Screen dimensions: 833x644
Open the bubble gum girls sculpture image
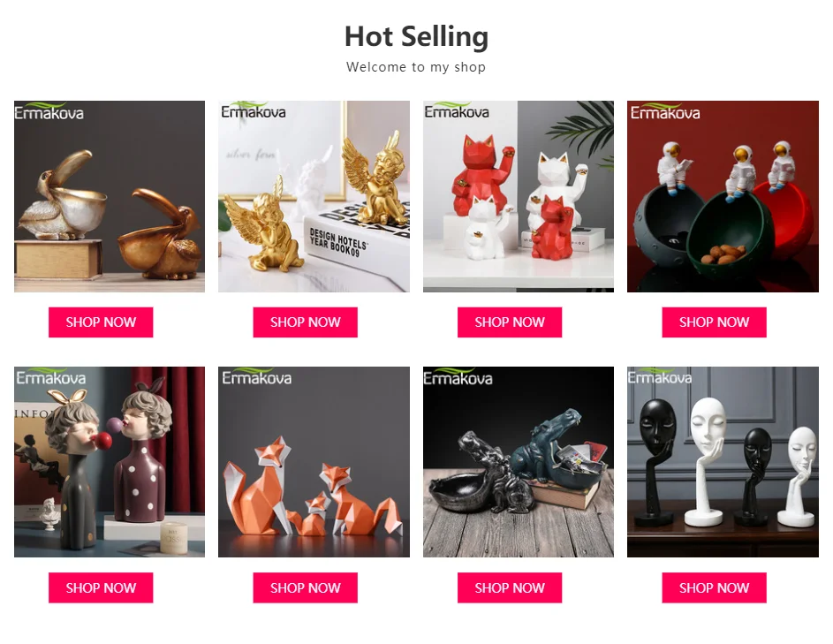pyautogui.click(x=110, y=462)
